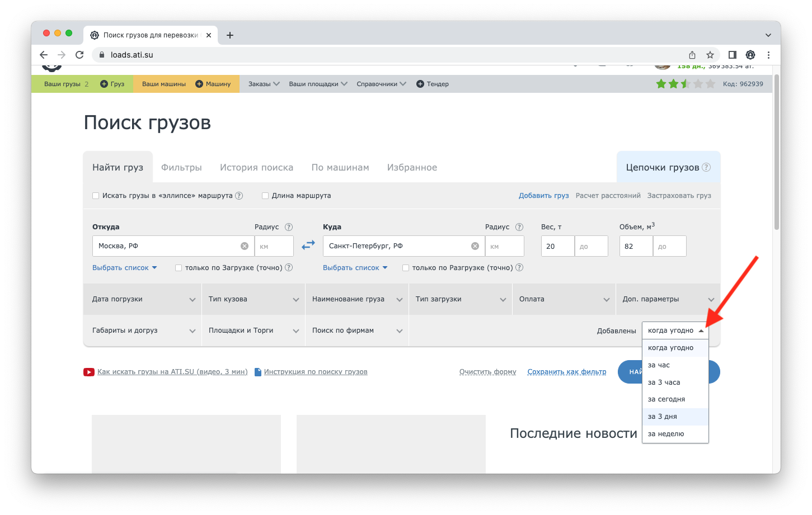Click the document icon before Инструкция
This screenshot has height=515, width=812.
click(258, 372)
